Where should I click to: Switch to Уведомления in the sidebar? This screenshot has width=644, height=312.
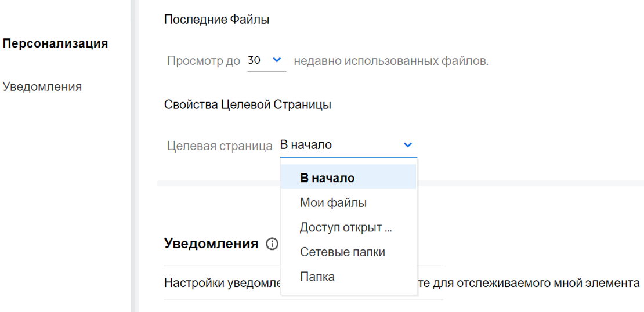click(42, 87)
